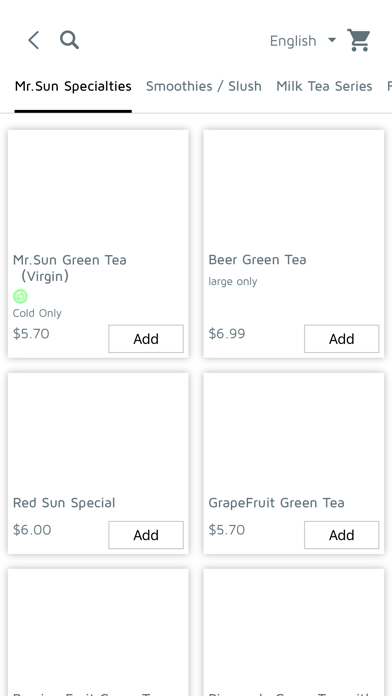Screen dimensions: 392x696
Task: Open the Red Sun Special item title
Action: click(x=64, y=503)
